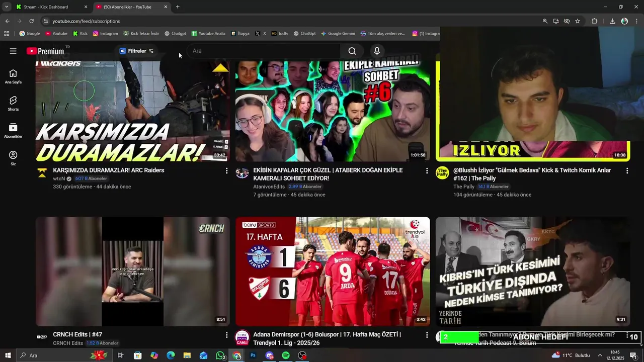This screenshot has height=362, width=644.
Task: Open the Chrome three-dot menu
Action: [x=636, y=21]
